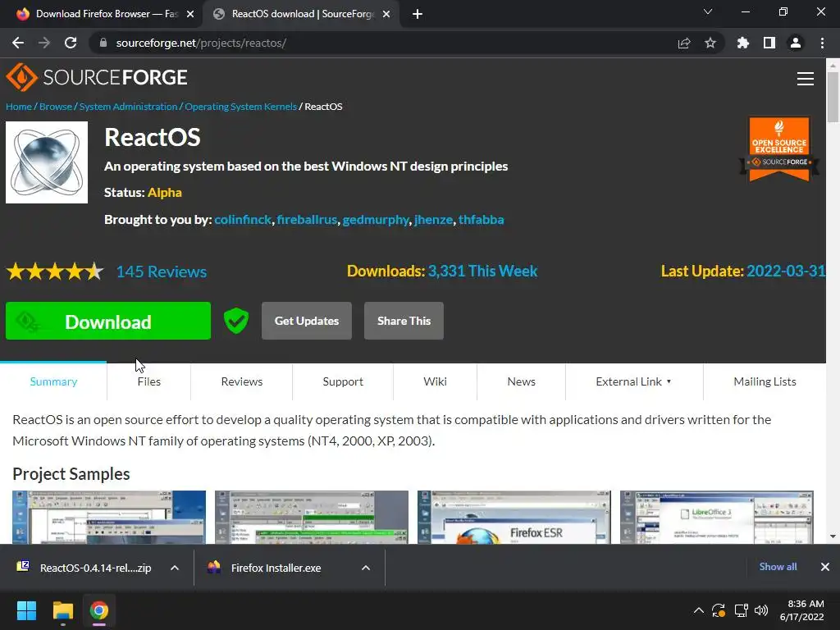Click the green Download button
The image size is (840, 630).
point(108,321)
